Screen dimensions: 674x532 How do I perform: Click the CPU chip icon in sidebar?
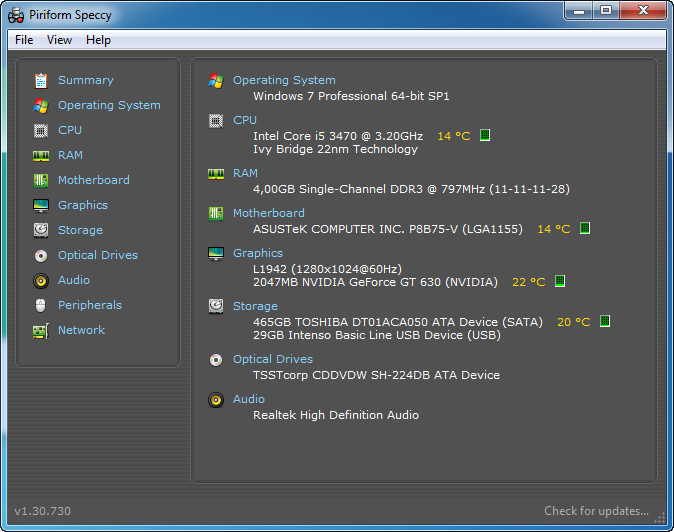(x=41, y=130)
